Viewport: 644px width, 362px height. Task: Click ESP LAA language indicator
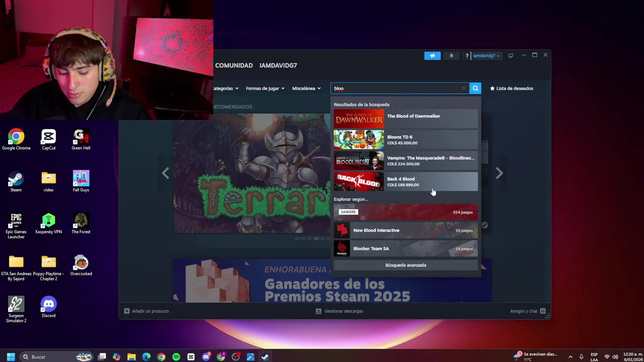click(594, 357)
